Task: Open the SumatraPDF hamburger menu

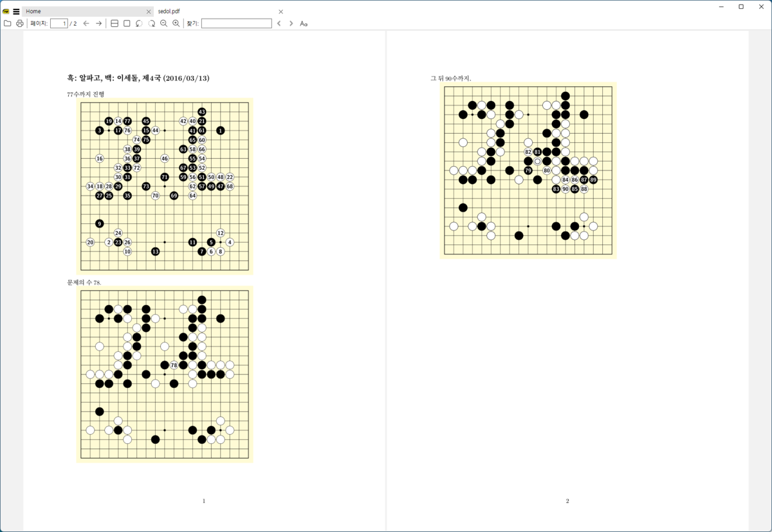Action: click(x=17, y=11)
